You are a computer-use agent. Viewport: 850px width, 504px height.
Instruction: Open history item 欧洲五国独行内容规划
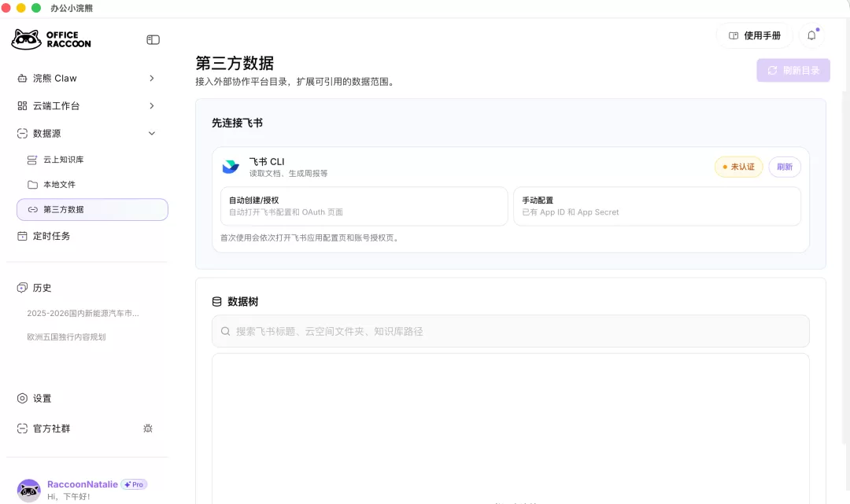[x=67, y=337]
